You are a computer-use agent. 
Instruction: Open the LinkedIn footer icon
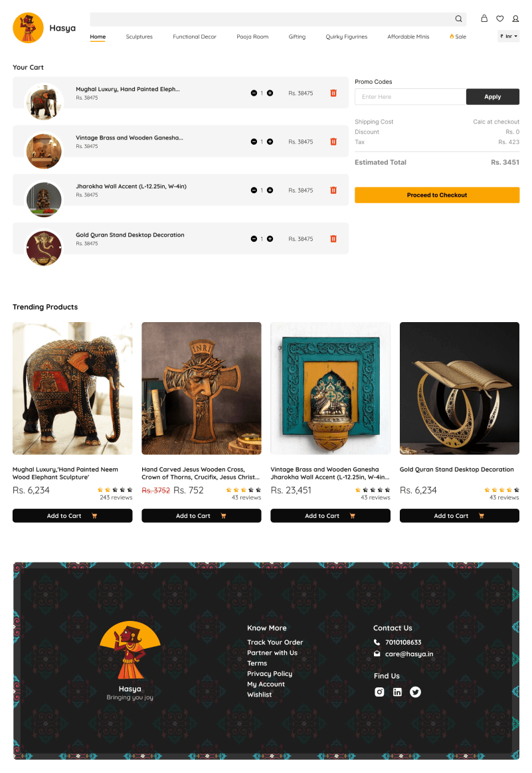coord(397,692)
